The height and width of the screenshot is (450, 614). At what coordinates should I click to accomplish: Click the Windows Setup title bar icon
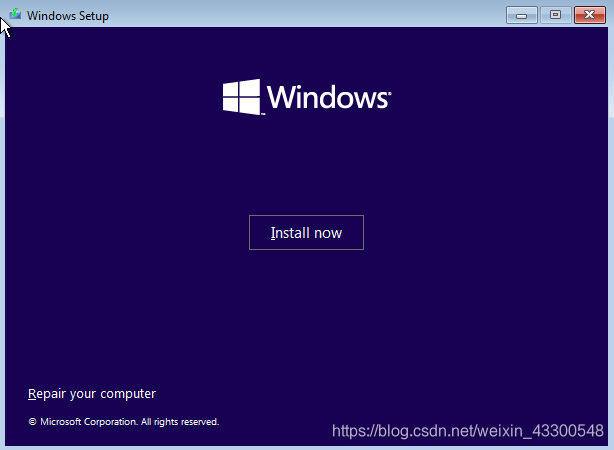[x=15, y=14]
